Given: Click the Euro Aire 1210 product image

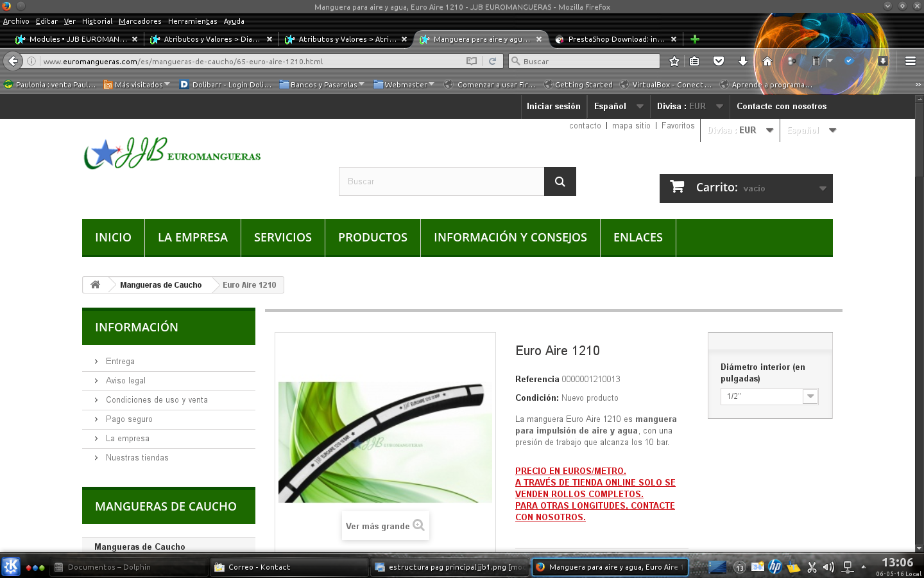Looking at the screenshot, I should 385,442.
